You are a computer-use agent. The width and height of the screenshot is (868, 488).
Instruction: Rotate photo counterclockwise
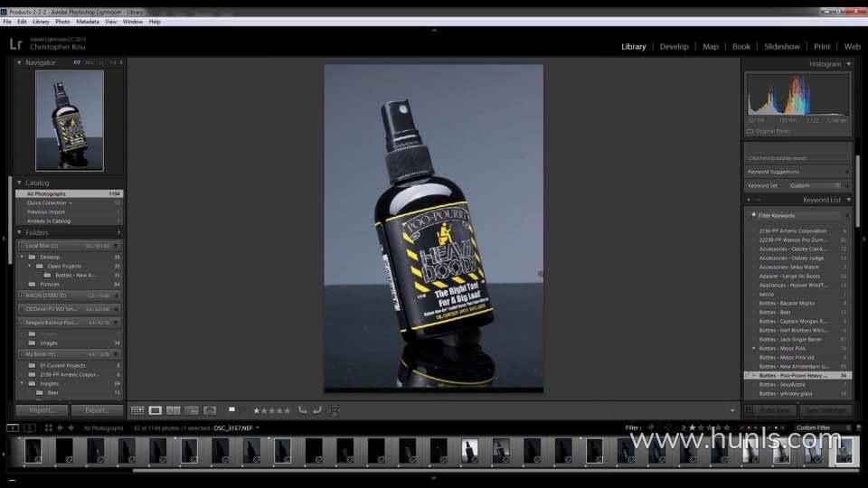[x=302, y=410]
